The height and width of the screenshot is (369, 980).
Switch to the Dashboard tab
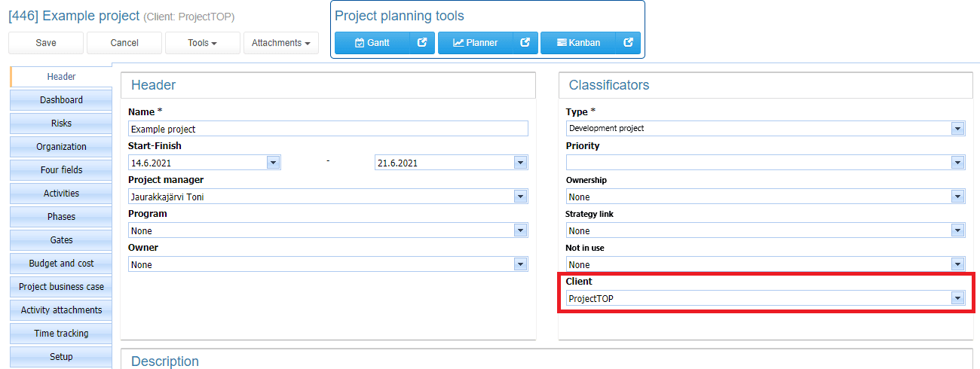tap(61, 100)
